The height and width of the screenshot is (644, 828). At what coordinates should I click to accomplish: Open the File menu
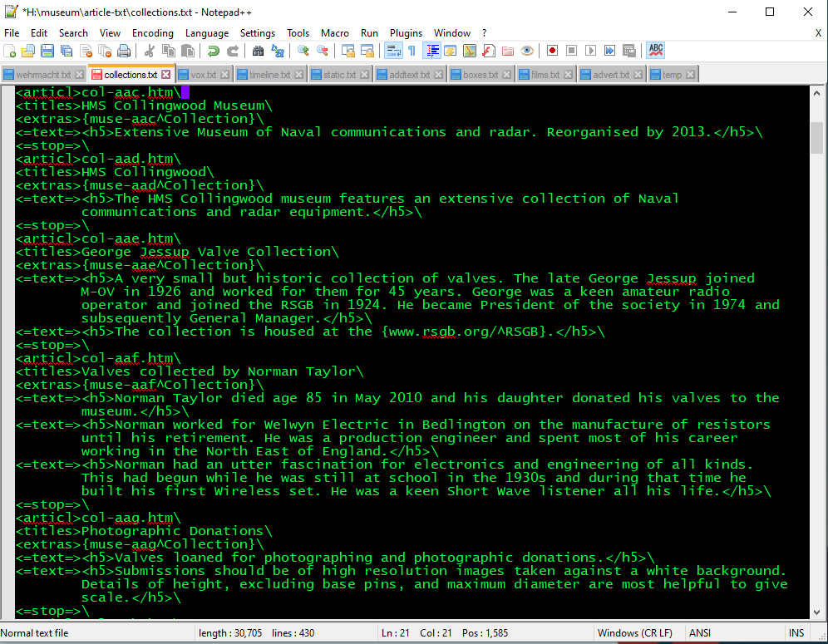pos(12,32)
